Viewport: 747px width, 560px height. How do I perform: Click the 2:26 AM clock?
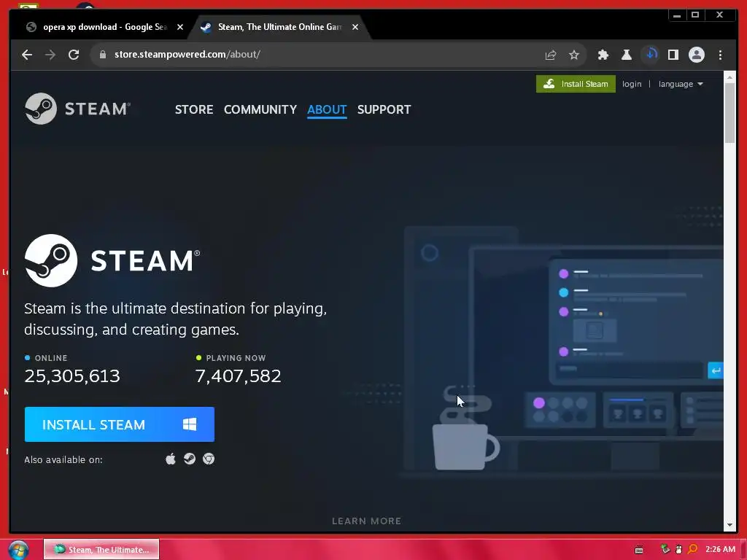coord(720,550)
